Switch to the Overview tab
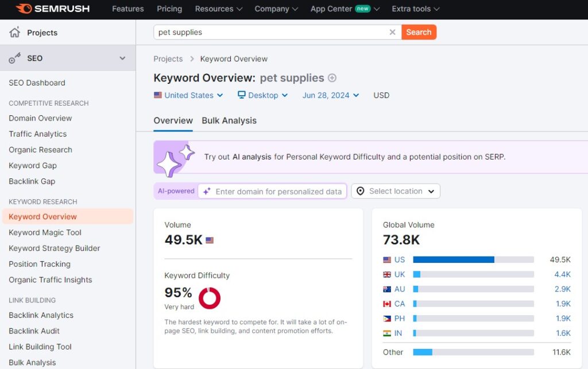The width and height of the screenshot is (588, 369). [x=173, y=121]
